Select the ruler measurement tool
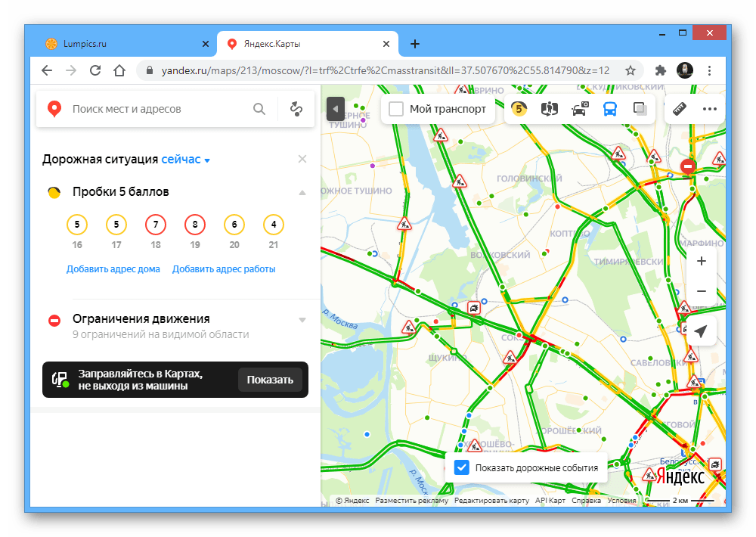The width and height of the screenshot is (756, 537). [x=680, y=109]
